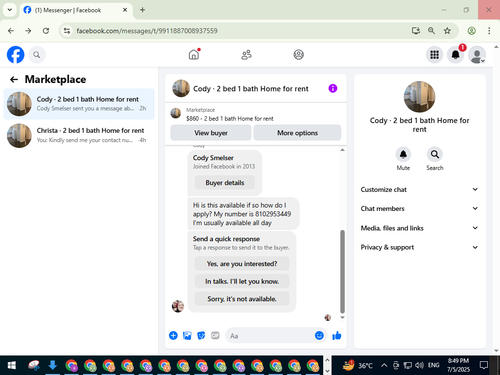Click the browser back arrow
Screen dimensions: 500x375
click(x=11, y=31)
